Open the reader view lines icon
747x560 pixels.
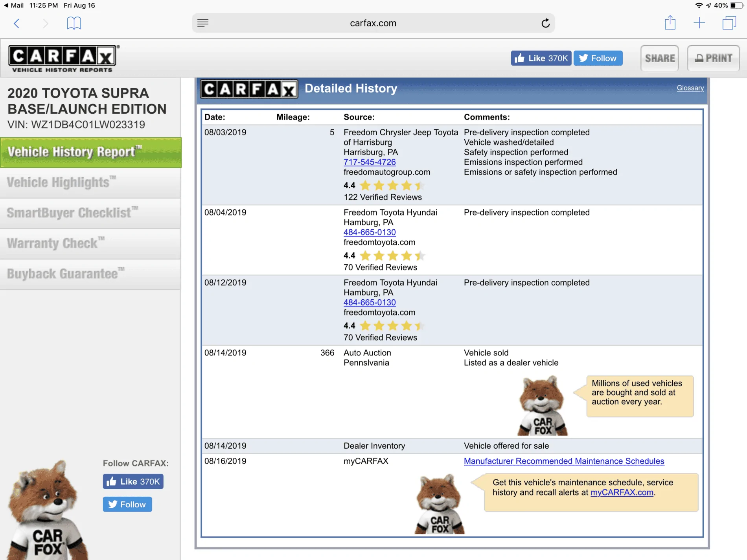(x=203, y=23)
